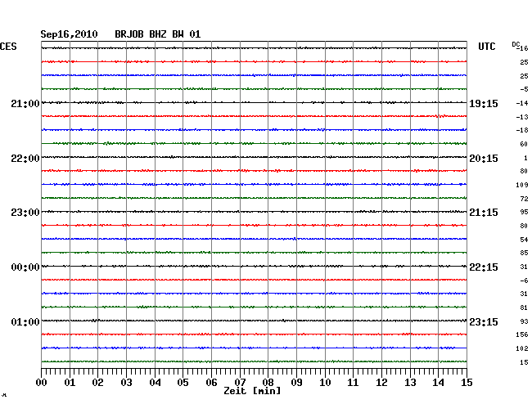The image size is (532, 404).
Task: Click minute tick label 14 on time axis
Action: click(x=438, y=383)
